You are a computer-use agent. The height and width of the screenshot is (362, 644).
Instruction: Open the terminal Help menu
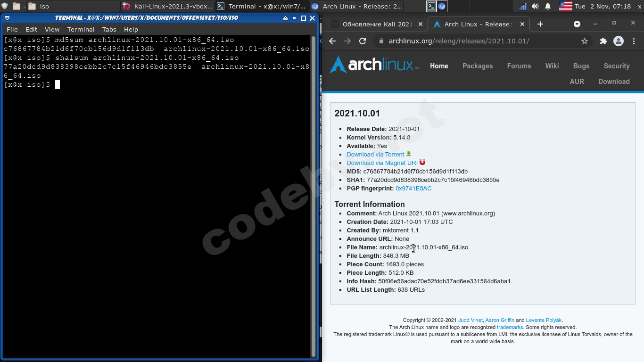[x=131, y=29]
